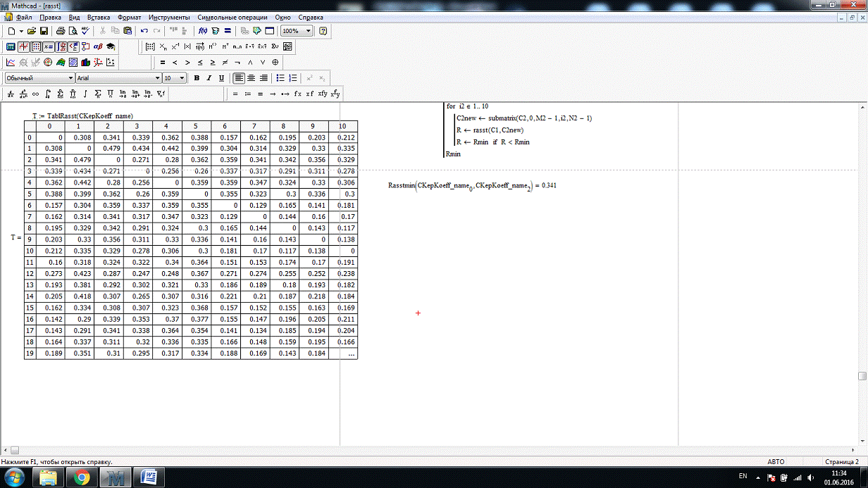Screen dimensions: 868x488
Task: Expand the Arial font dropdown
Action: tap(158, 78)
